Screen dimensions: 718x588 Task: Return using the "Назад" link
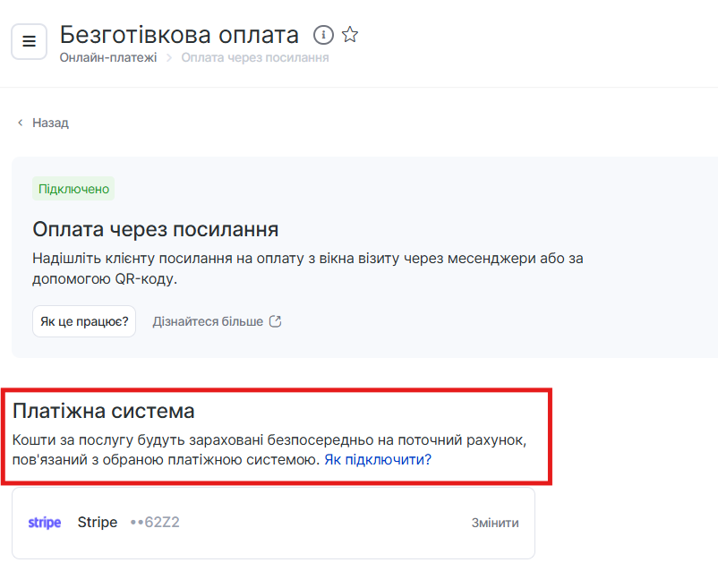click(x=50, y=123)
